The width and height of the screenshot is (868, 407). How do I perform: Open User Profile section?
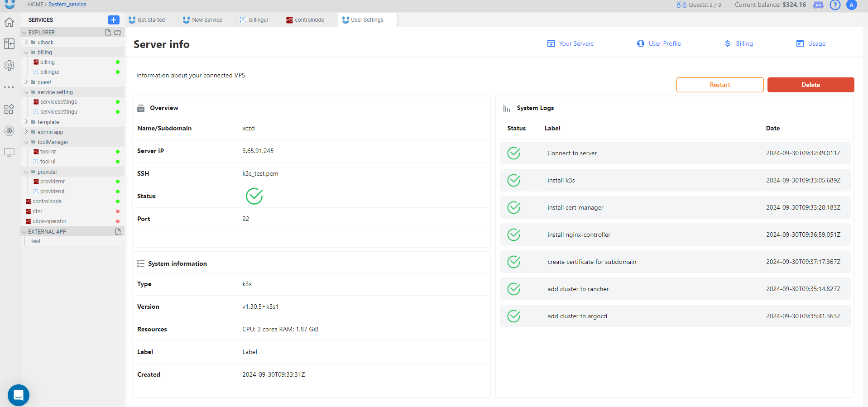point(659,43)
